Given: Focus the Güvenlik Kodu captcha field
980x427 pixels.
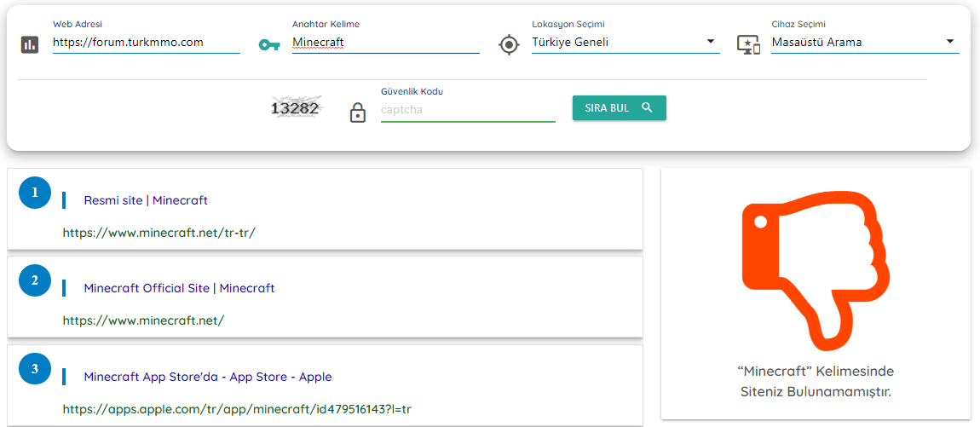Looking at the screenshot, I should pyautogui.click(x=468, y=110).
